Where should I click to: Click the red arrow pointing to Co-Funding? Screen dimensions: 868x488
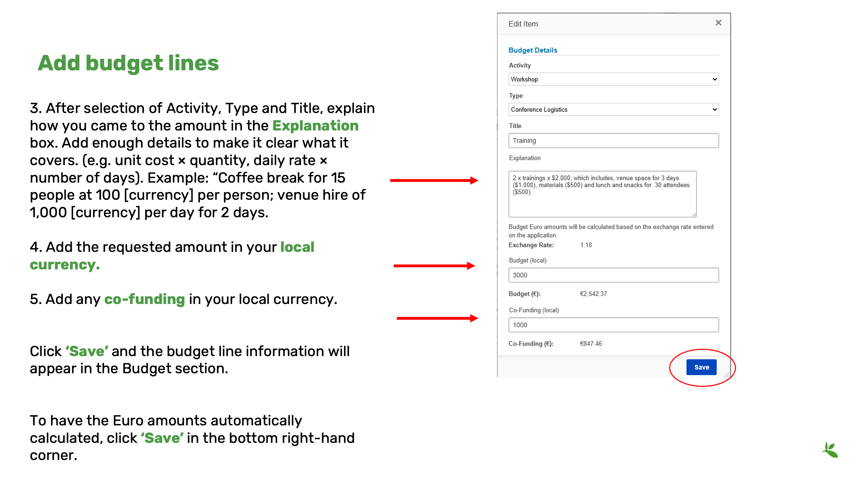tap(437, 318)
